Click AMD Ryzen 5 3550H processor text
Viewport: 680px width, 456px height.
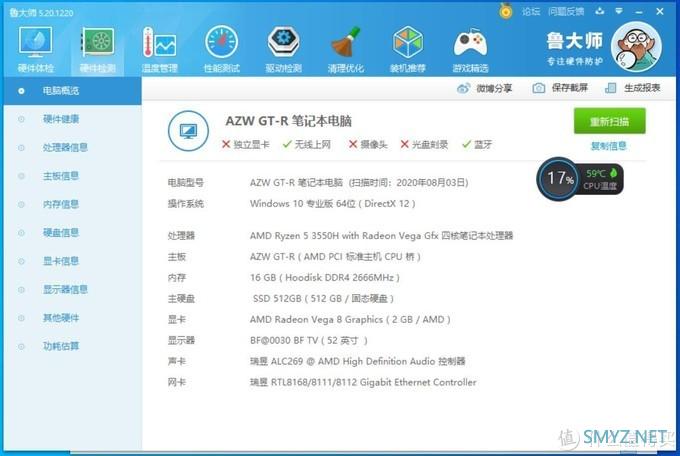(381, 236)
